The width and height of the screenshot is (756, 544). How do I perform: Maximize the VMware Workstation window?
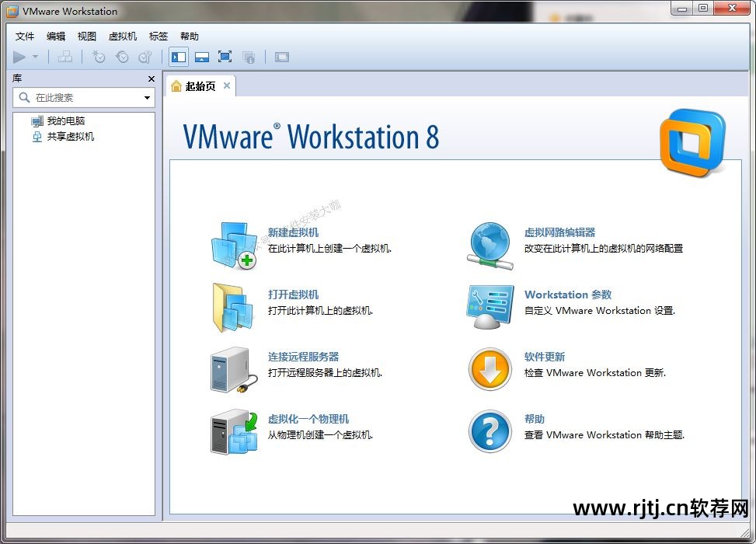703,9
